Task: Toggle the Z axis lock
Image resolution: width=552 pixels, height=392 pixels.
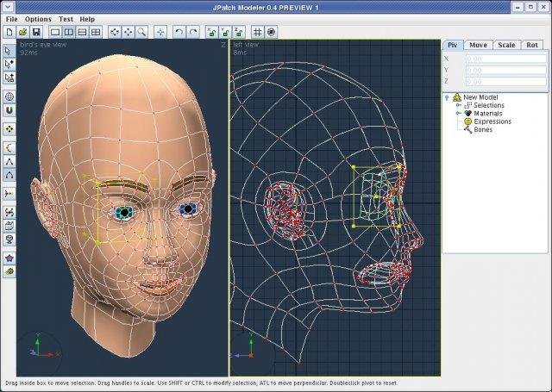Action: point(238,32)
